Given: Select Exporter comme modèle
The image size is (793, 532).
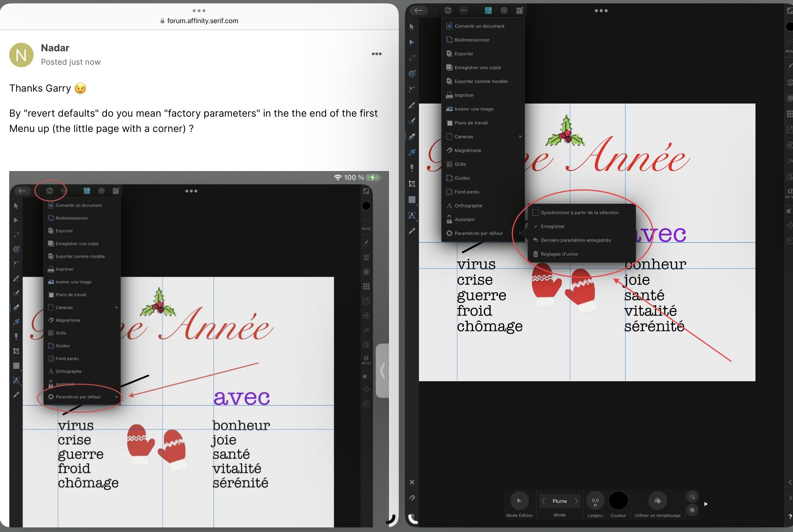Looking at the screenshot, I should pos(483,81).
